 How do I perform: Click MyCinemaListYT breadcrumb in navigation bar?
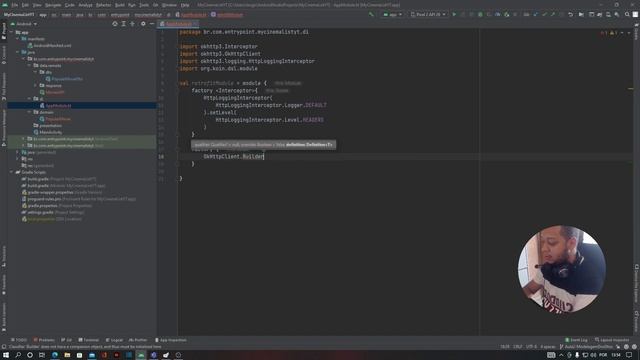point(19,15)
